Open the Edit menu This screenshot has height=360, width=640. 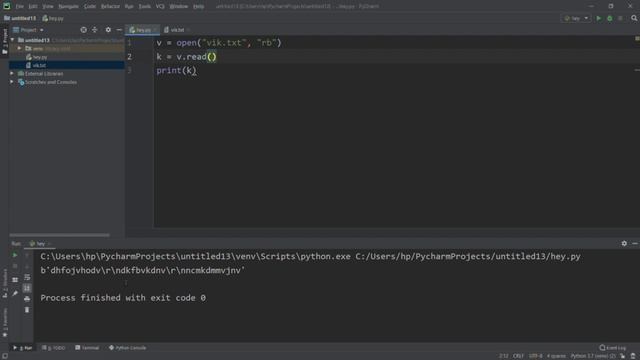click(x=33, y=7)
